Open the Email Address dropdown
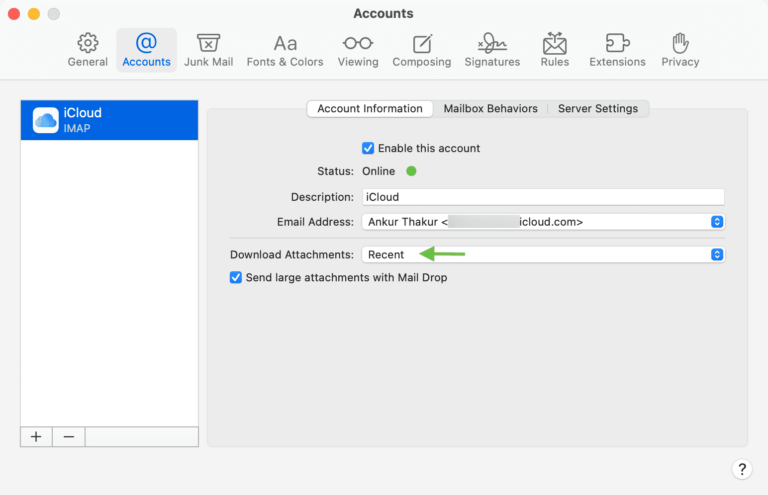Screen dimensions: 768x495 tap(543, 222)
